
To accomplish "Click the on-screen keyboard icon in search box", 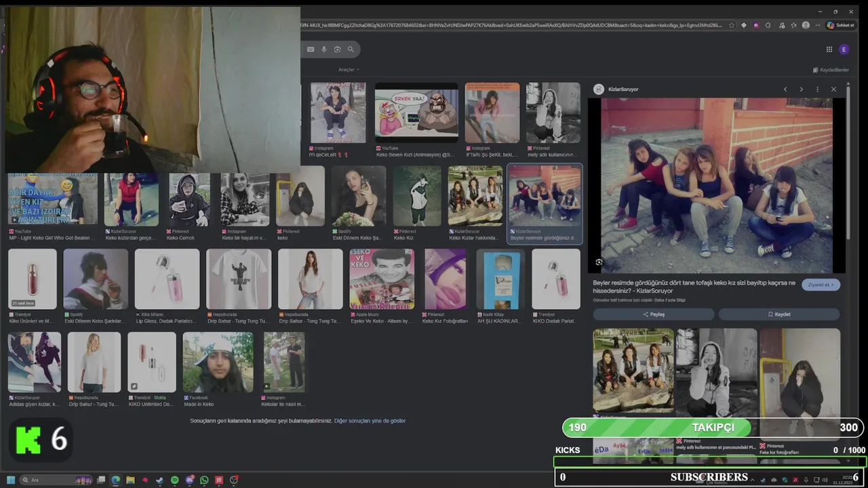I will click(x=311, y=49).
